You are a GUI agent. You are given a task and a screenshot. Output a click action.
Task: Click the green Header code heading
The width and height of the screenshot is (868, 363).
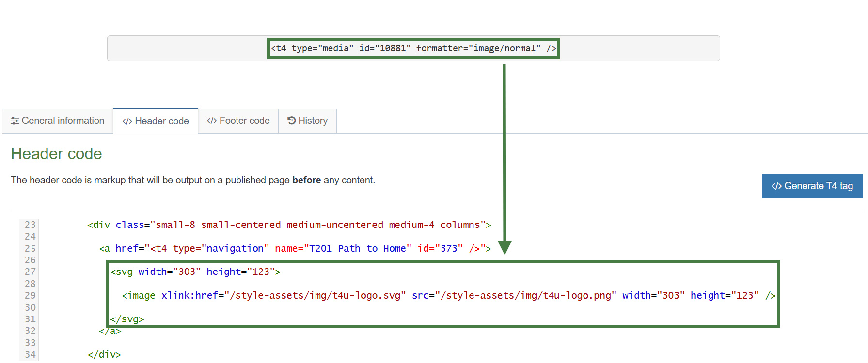[x=57, y=154]
